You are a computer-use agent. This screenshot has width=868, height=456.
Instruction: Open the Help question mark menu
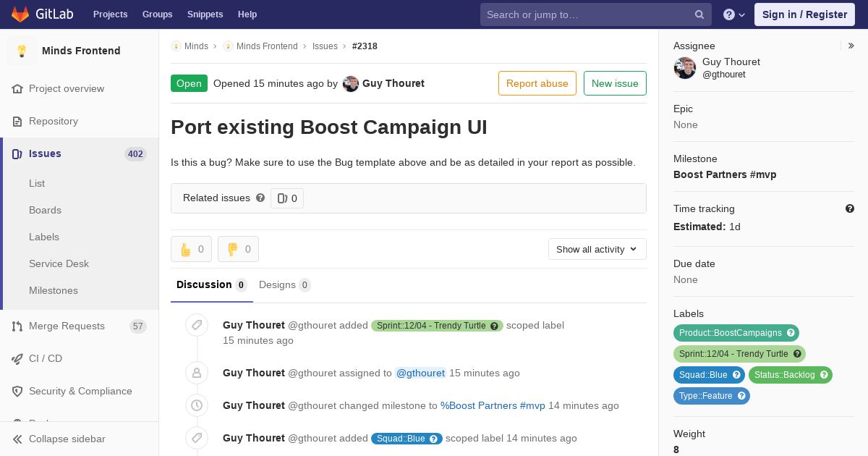(x=733, y=14)
